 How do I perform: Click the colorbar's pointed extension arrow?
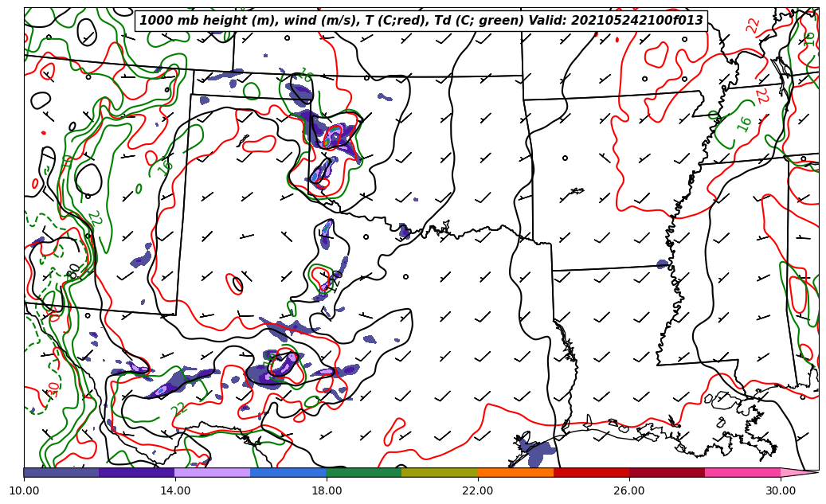click(x=800, y=472)
